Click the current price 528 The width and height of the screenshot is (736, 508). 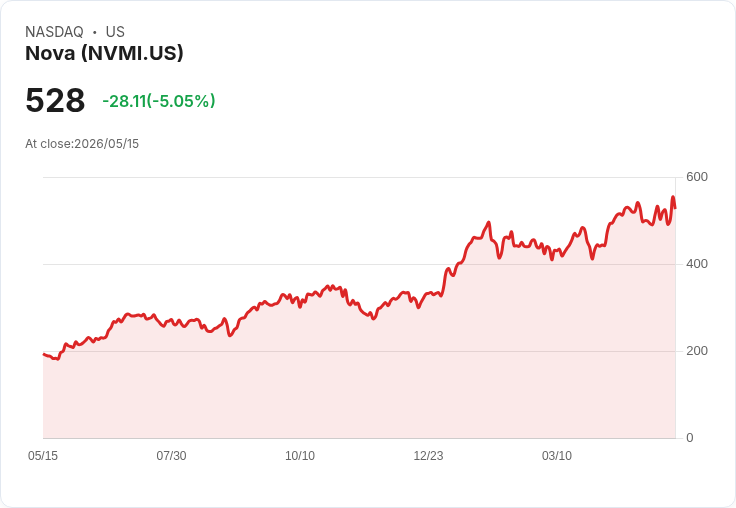(x=55, y=100)
